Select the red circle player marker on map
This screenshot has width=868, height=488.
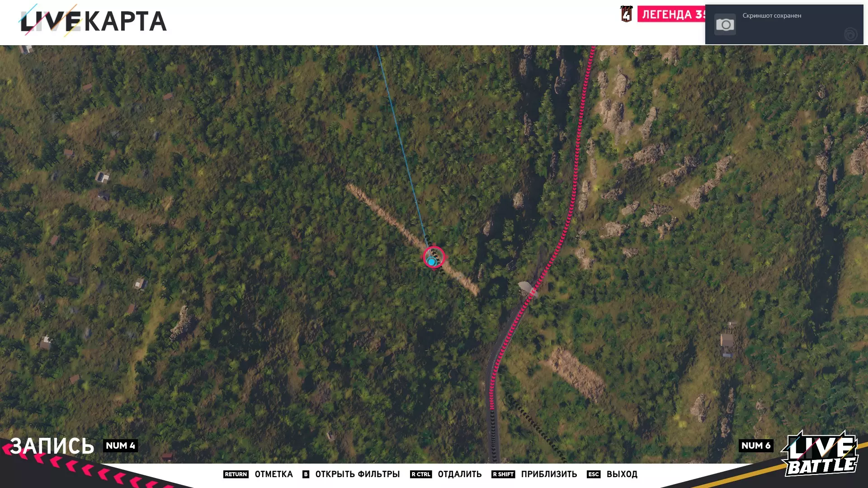(x=434, y=257)
